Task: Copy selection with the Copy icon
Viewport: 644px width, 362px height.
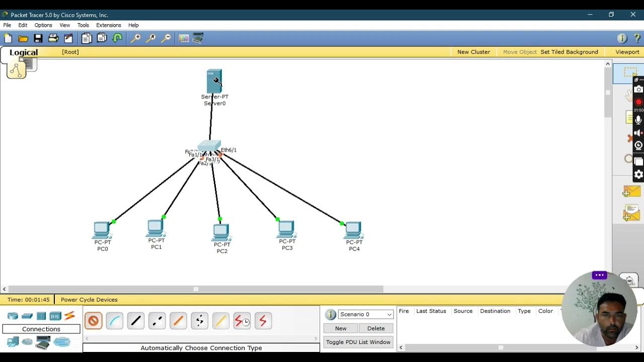Action: point(87,38)
